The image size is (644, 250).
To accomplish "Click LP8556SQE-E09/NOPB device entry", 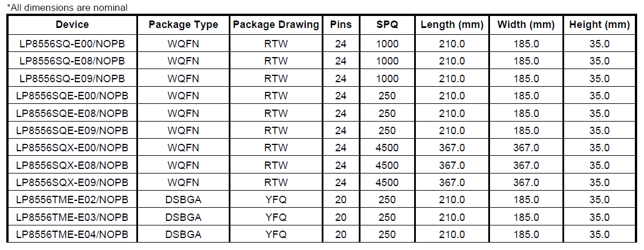I will [72, 130].
